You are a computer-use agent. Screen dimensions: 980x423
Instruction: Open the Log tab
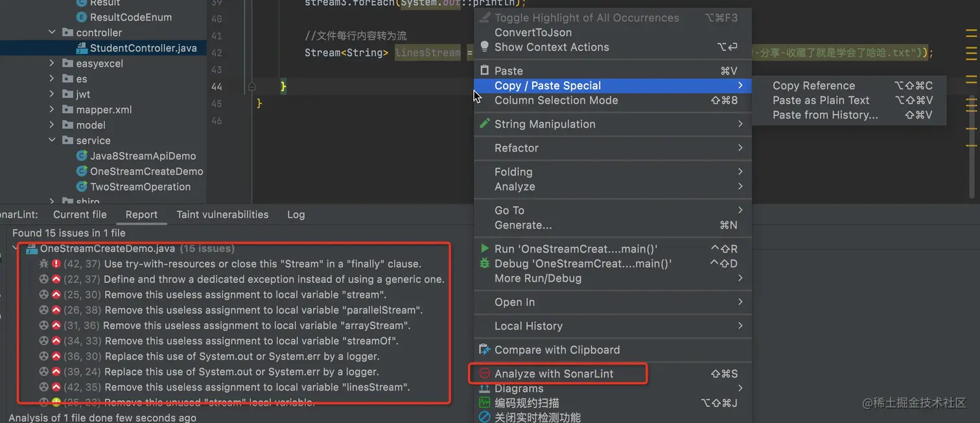tap(296, 214)
